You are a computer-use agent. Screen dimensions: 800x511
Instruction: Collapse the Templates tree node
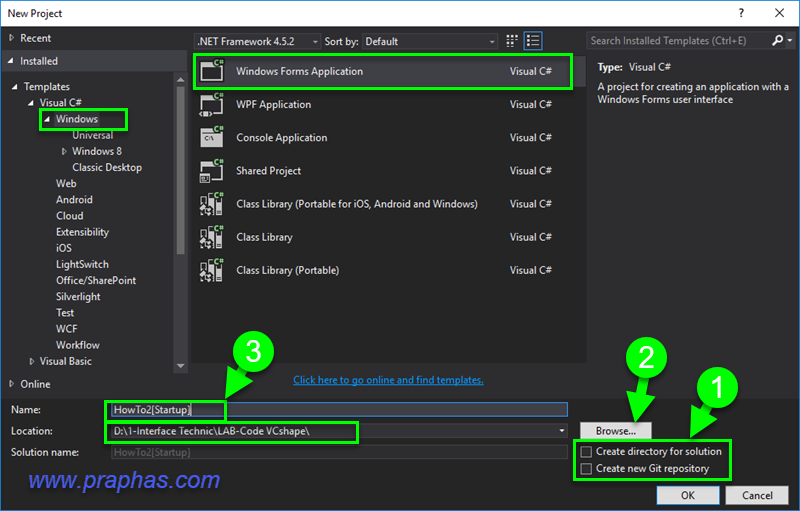click(x=15, y=87)
